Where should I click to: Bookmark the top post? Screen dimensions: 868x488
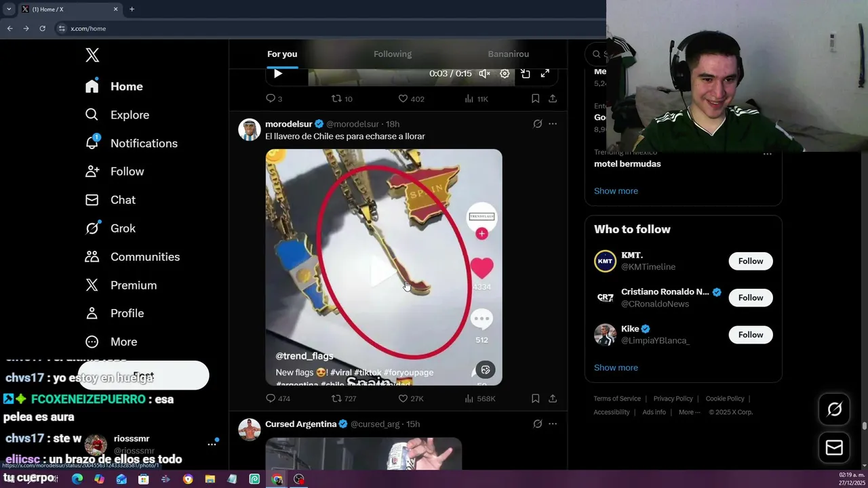pos(535,99)
